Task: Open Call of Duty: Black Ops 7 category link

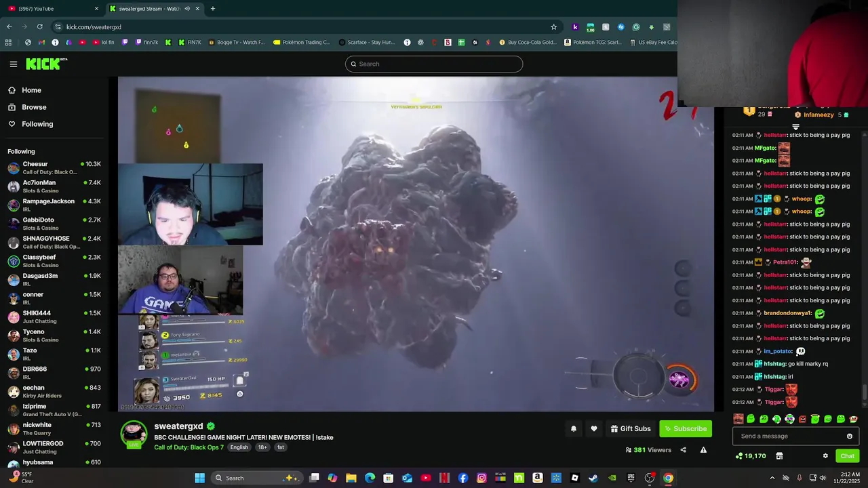Action: pyautogui.click(x=189, y=447)
